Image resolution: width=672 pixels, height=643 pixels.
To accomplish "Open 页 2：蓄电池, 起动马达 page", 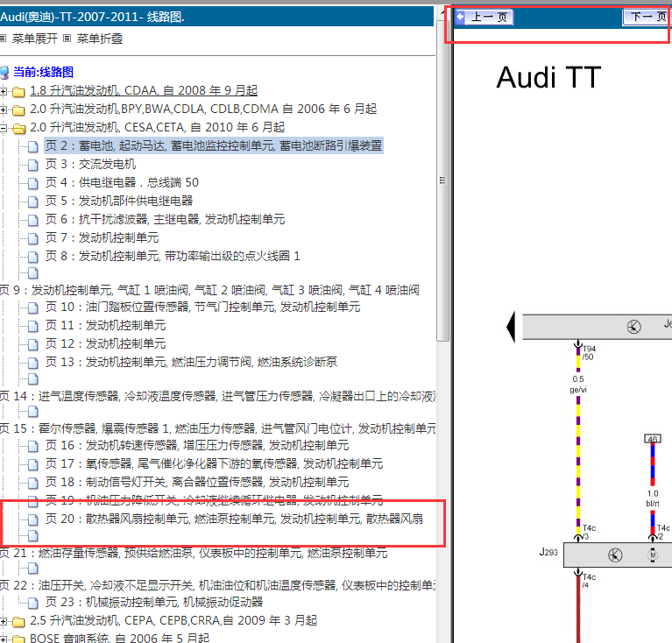I will tap(214, 145).
